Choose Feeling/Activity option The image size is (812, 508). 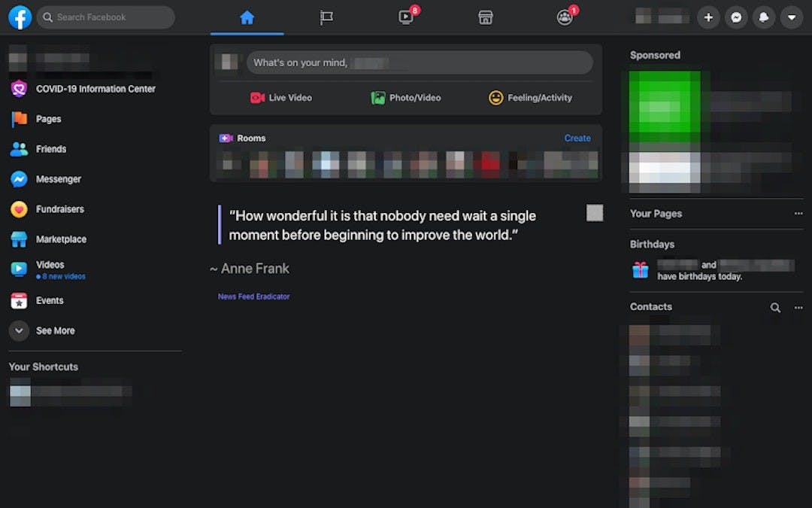coord(530,97)
